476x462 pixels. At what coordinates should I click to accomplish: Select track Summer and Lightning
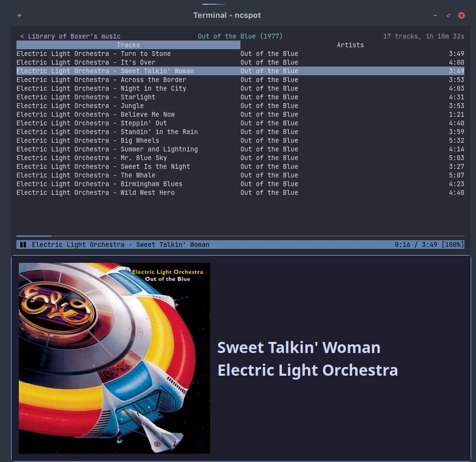pos(240,149)
